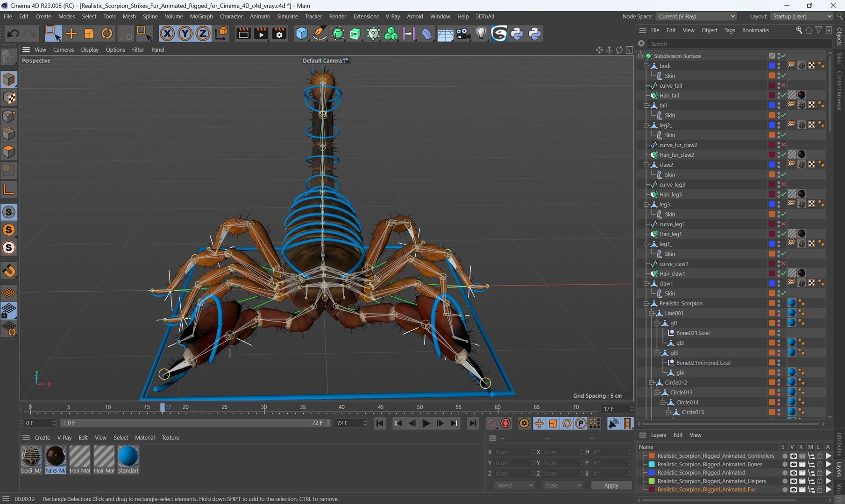Click orange color swatch of Realistic_Scorpion_Rigged_Animated_Controllers layer
This screenshot has height=504, width=845.
pyautogui.click(x=652, y=456)
